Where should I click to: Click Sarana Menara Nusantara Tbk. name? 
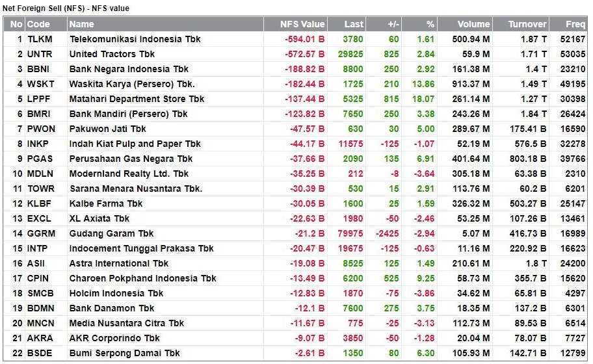pyautogui.click(x=136, y=188)
